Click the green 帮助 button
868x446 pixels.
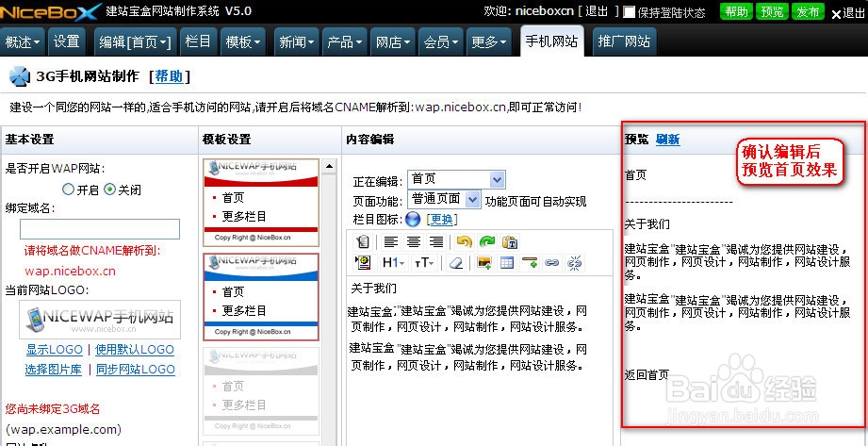pyautogui.click(x=736, y=11)
